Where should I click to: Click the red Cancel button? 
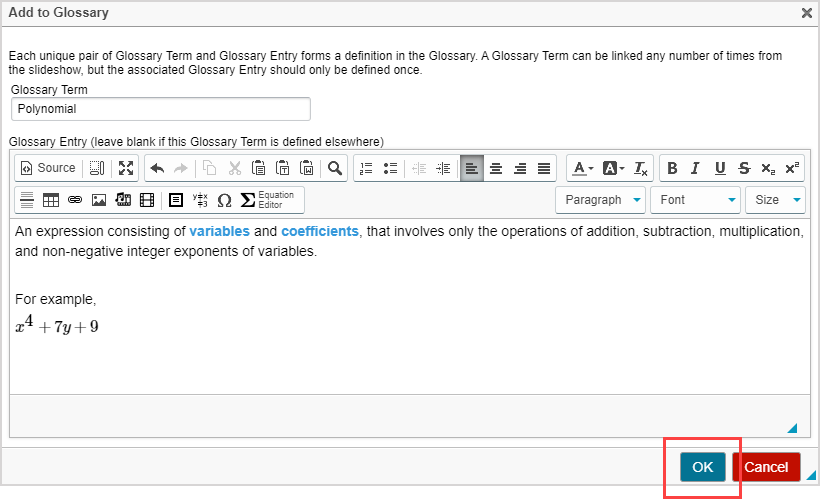coord(766,467)
